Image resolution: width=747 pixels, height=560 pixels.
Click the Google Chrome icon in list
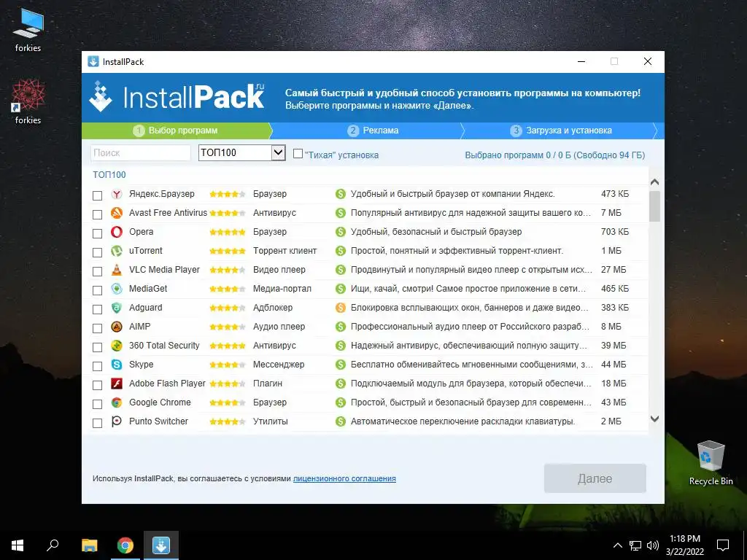pyautogui.click(x=117, y=402)
